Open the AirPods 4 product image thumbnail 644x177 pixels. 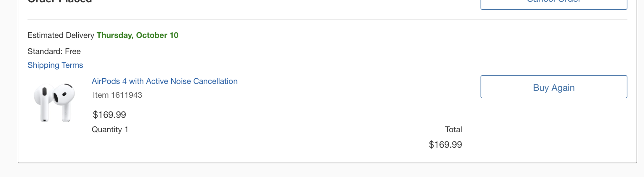coord(54,103)
